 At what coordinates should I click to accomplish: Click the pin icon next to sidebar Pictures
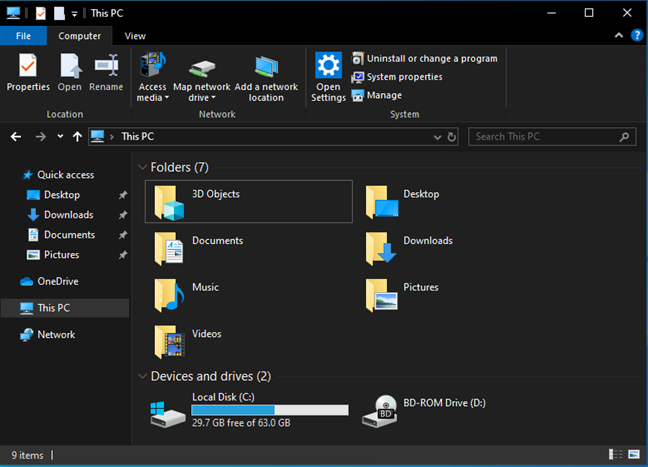tap(123, 255)
